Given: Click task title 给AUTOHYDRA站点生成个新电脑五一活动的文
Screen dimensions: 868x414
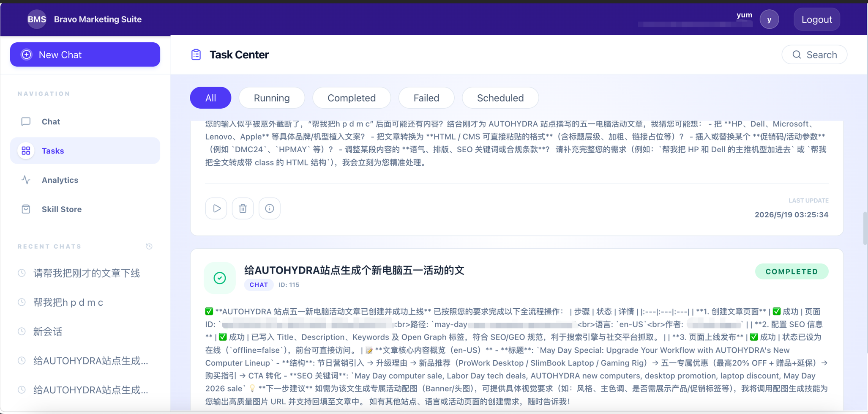Looking at the screenshot, I should [354, 270].
